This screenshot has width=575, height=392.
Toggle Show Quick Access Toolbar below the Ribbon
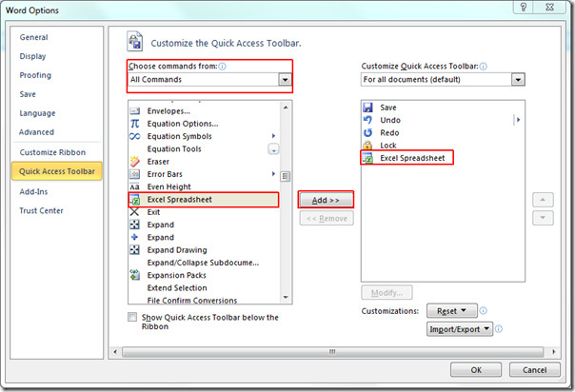point(132,317)
